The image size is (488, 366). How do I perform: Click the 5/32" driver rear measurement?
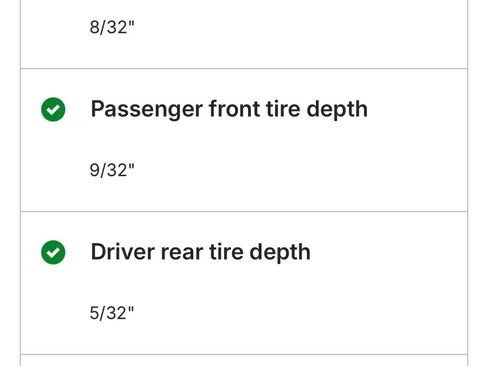(112, 313)
